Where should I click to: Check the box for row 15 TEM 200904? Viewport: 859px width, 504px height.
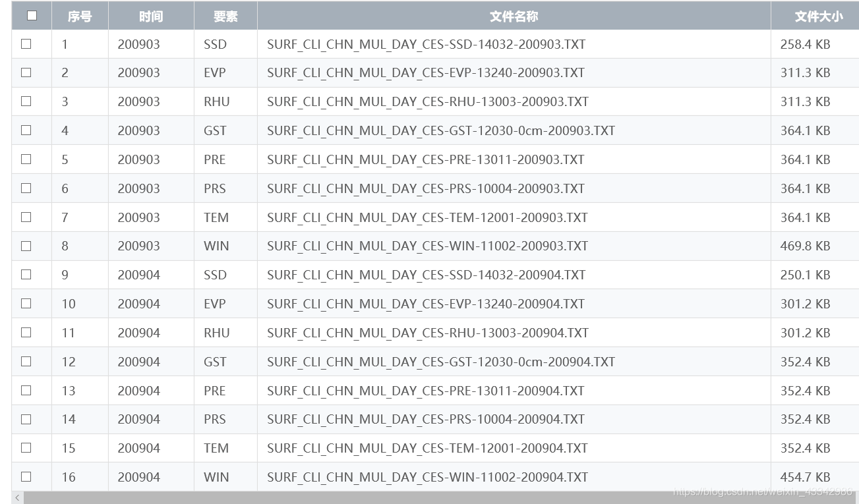tap(26, 448)
